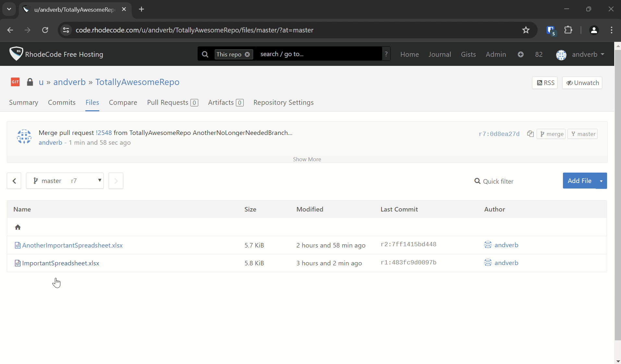Go to repository root home icon
621x364 pixels.
click(18, 227)
